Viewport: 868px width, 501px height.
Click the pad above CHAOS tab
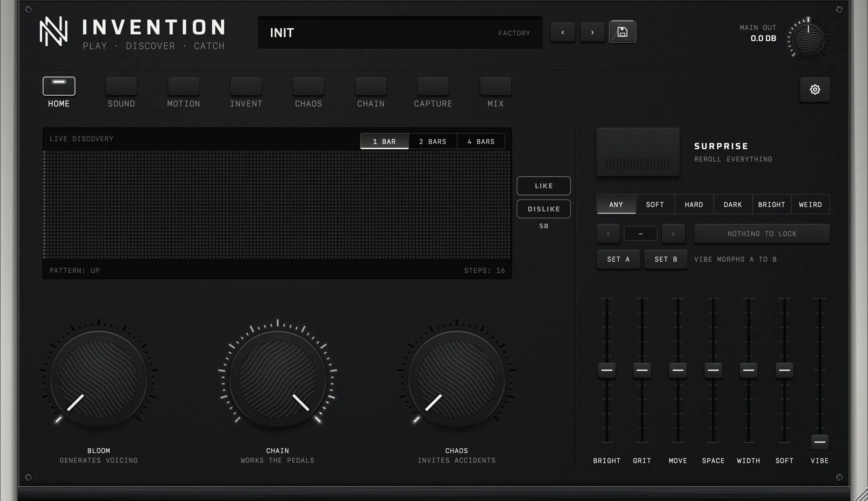[x=308, y=87]
